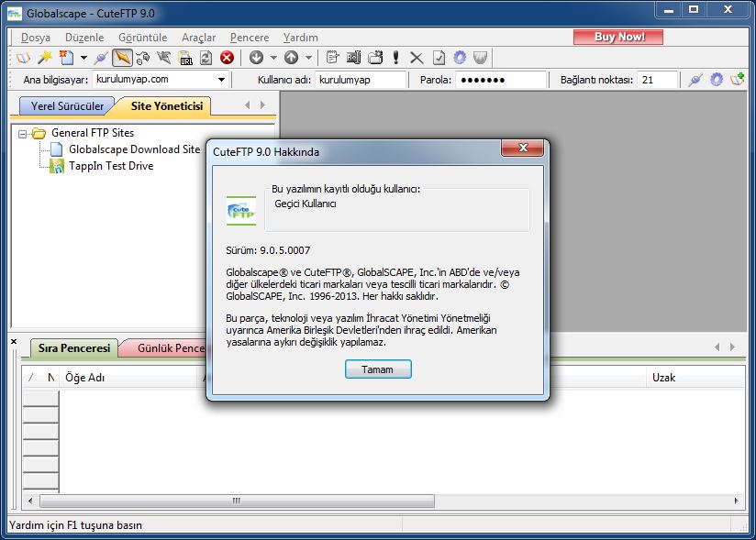Open the Pencere menu
Screen dimensions: 756x540
250,38
